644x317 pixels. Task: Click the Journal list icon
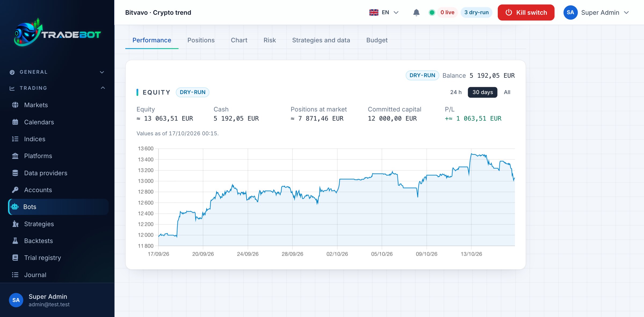[x=15, y=275]
